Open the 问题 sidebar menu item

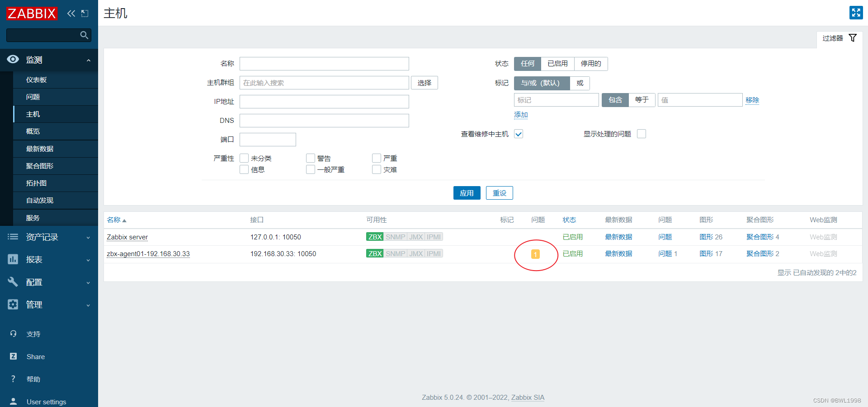click(56, 97)
